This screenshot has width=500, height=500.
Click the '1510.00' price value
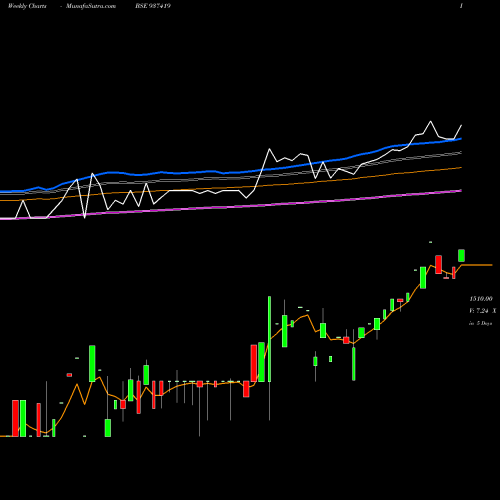[x=481, y=299]
